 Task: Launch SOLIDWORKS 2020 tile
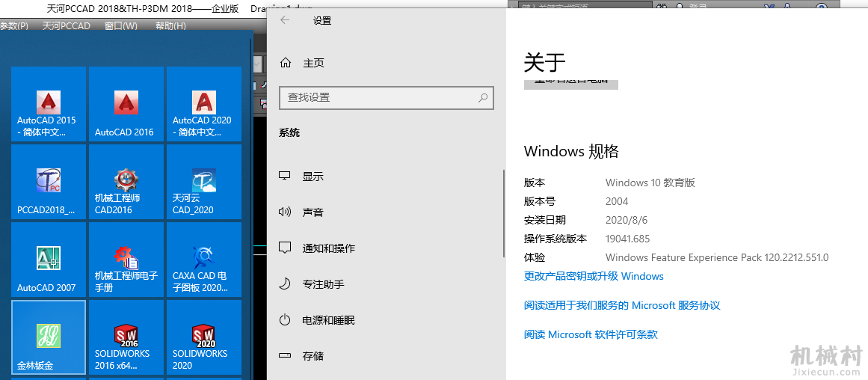pos(204,337)
